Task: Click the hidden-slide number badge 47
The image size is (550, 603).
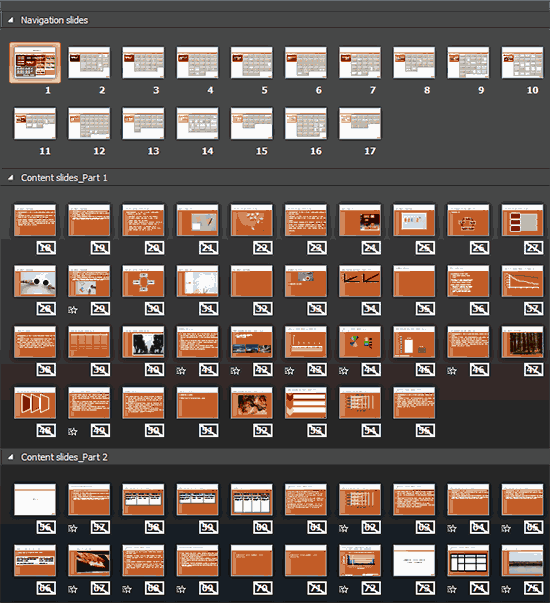Action: [x=534, y=370]
